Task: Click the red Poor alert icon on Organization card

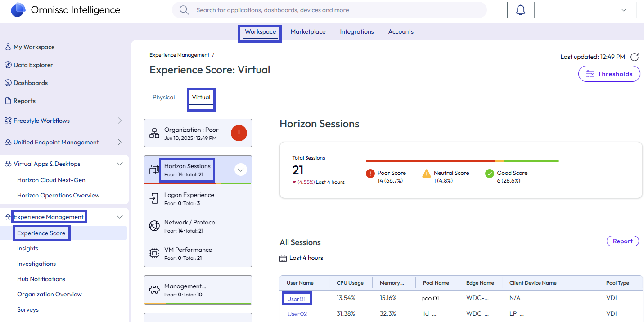Action: tap(239, 133)
